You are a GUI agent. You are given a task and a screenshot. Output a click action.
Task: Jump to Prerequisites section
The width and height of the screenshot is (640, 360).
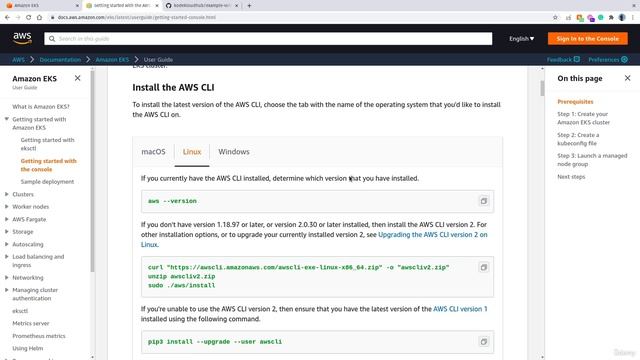575,102
